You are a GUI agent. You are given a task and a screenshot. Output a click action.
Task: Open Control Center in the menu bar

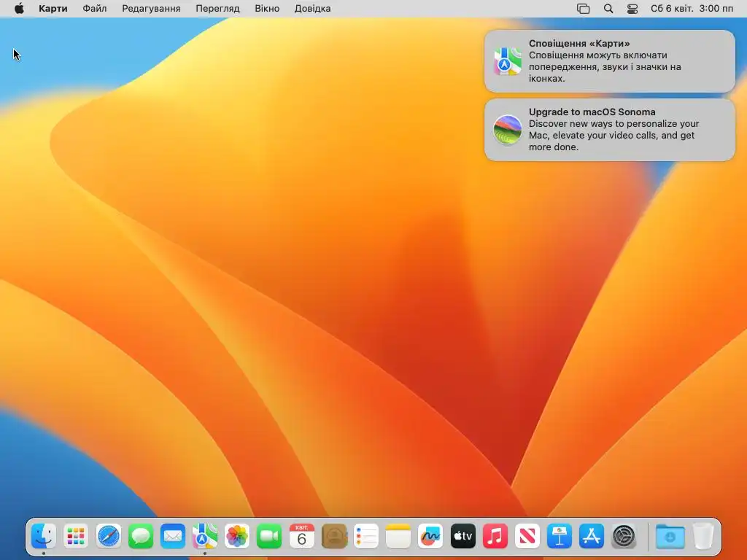pos(632,9)
